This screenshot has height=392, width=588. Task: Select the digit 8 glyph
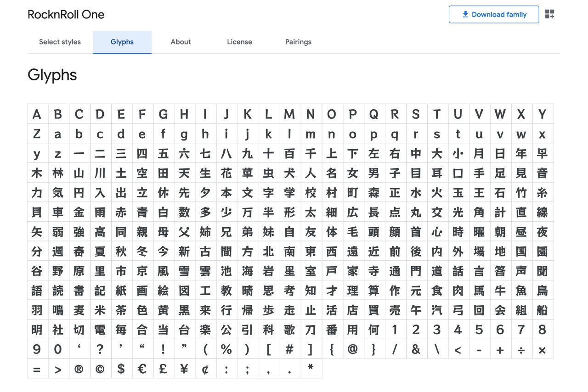pos(542,330)
